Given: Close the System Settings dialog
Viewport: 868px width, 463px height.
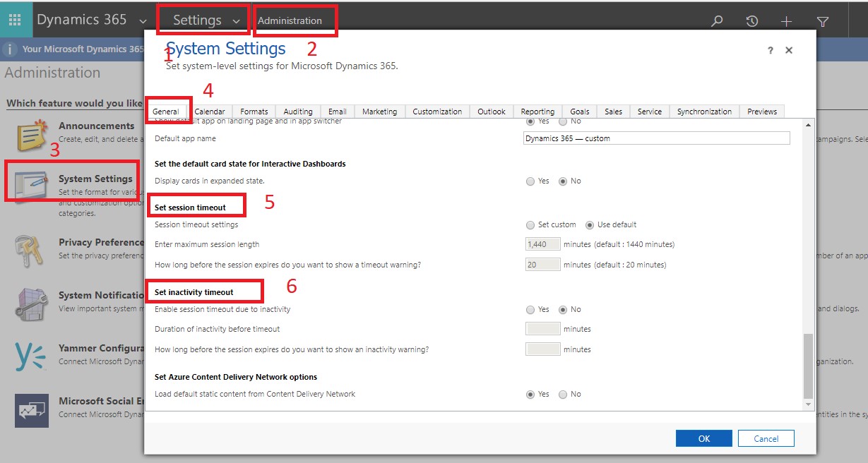Looking at the screenshot, I should (789, 50).
